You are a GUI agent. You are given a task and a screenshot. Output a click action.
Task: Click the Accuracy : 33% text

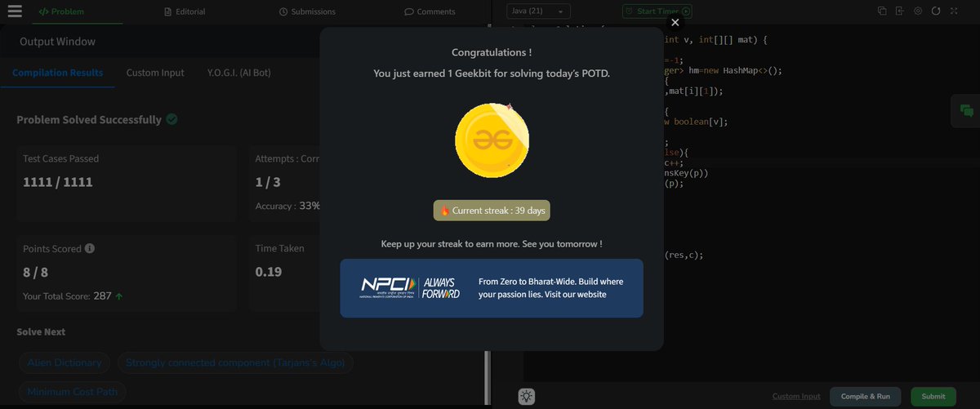[287, 206]
